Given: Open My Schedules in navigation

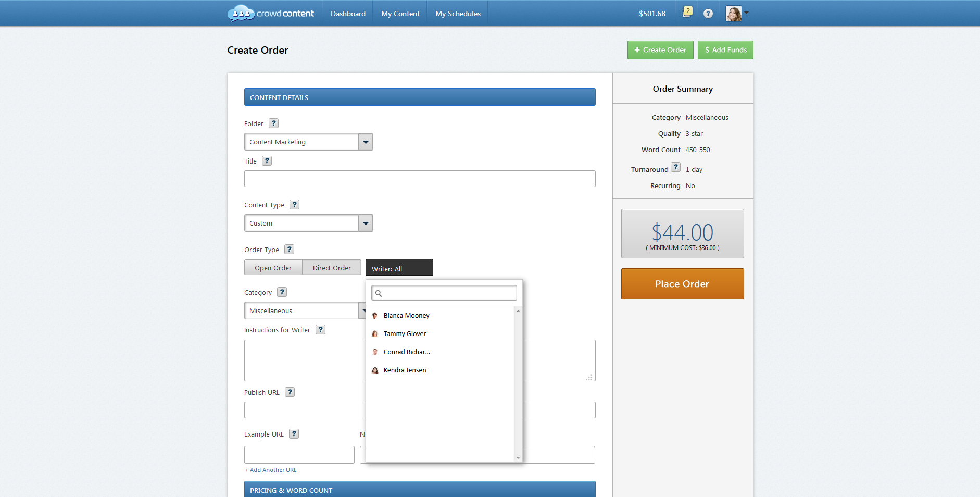Looking at the screenshot, I should click(458, 14).
